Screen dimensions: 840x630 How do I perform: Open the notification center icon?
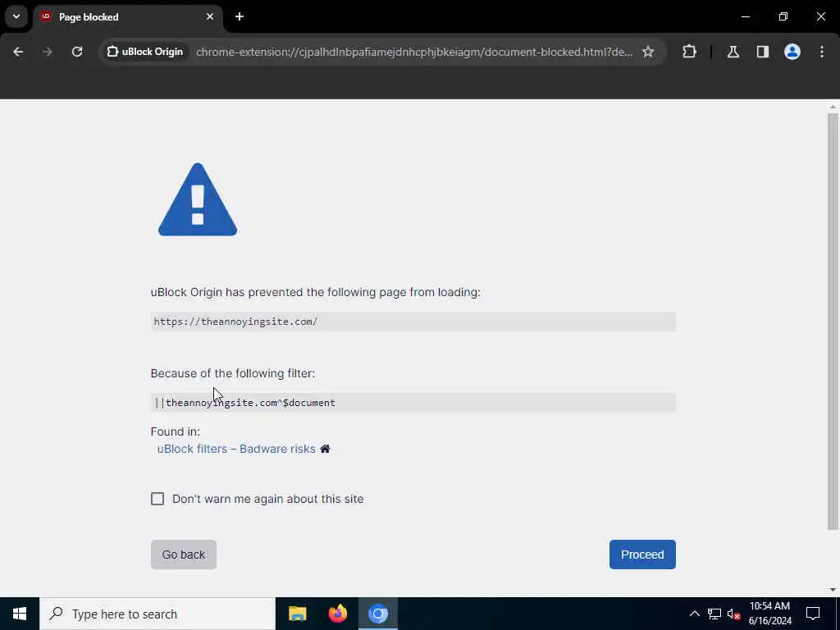813,614
